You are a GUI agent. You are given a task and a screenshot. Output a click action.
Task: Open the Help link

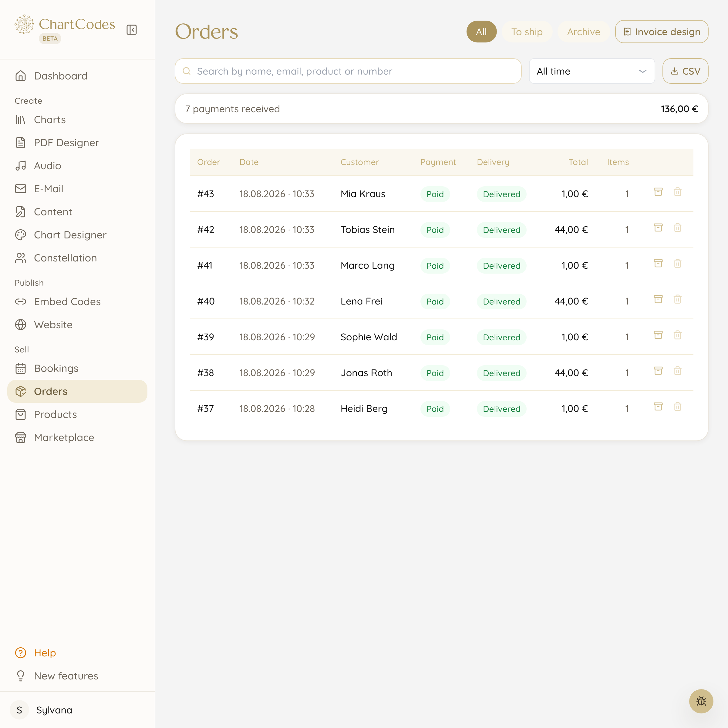(77, 653)
